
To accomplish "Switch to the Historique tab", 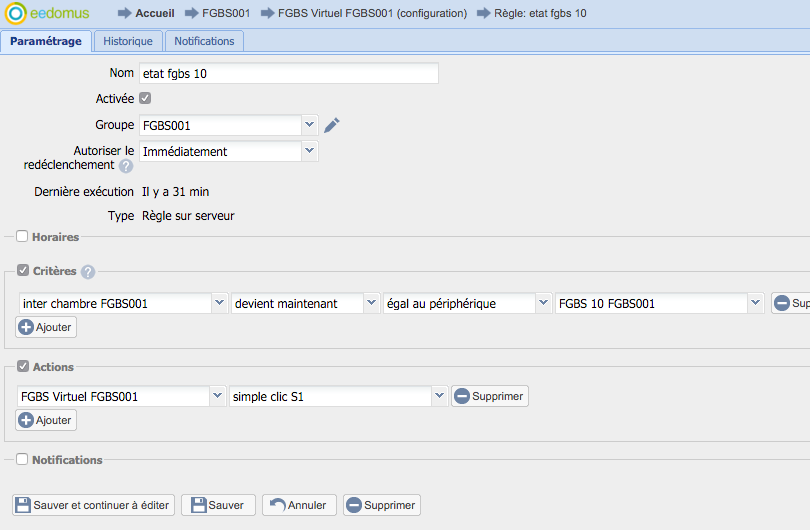I will click(x=128, y=41).
